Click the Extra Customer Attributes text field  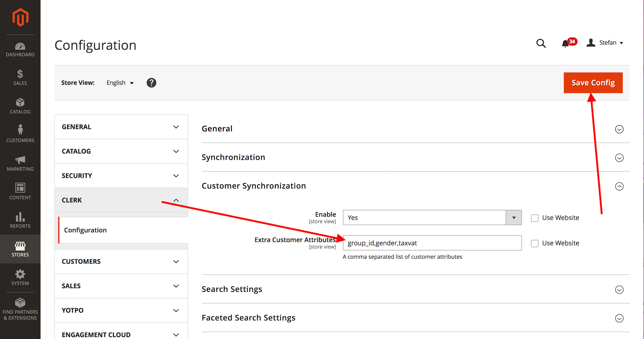click(432, 243)
